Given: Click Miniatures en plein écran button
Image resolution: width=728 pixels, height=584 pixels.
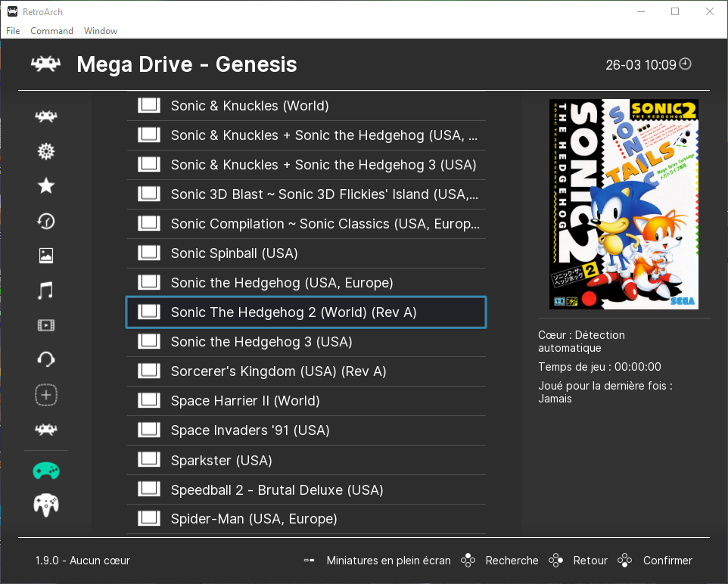Looking at the screenshot, I should [x=389, y=561].
